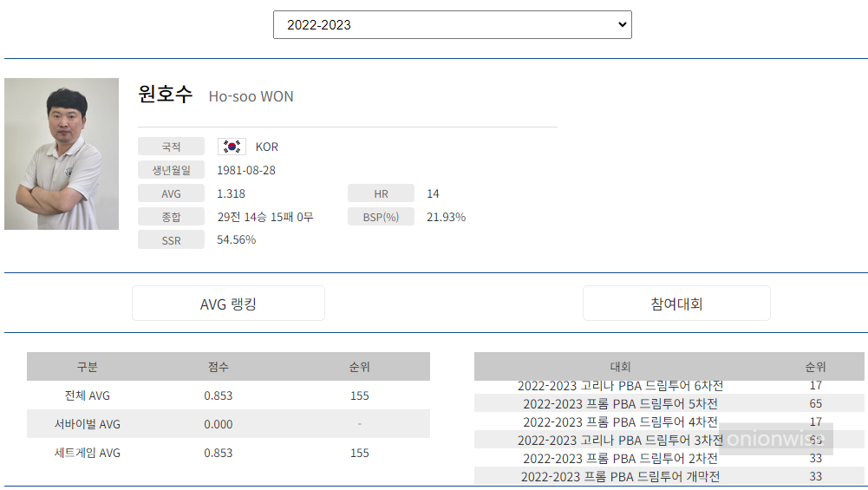
Task: Click the BSP(%) label
Action: [381, 217]
